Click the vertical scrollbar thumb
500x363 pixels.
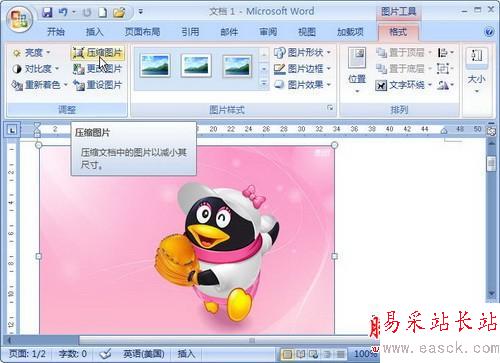[491, 164]
